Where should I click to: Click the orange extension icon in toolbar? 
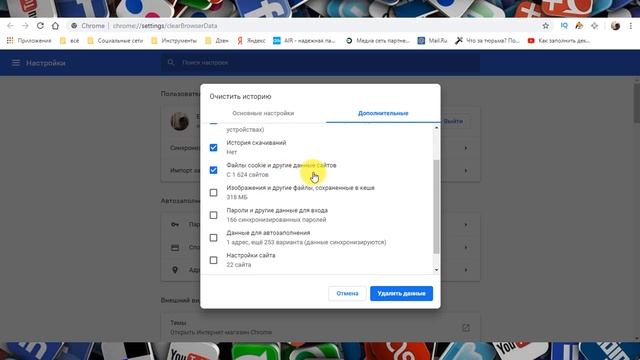point(579,26)
